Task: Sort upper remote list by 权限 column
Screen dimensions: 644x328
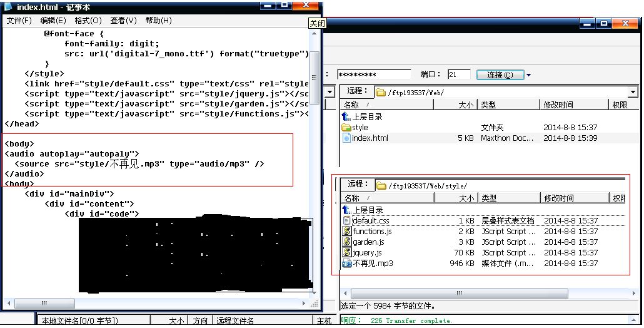Action: [622, 105]
